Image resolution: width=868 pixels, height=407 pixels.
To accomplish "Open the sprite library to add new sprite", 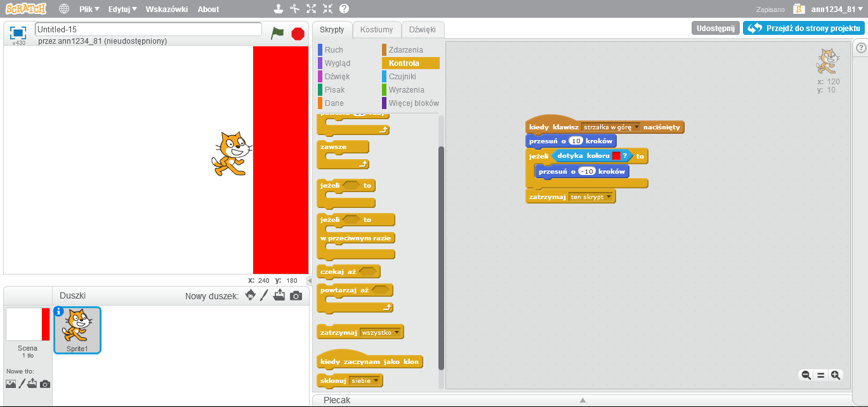I will [x=250, y=295].
